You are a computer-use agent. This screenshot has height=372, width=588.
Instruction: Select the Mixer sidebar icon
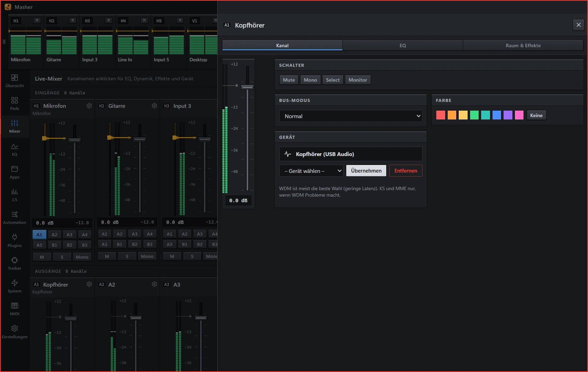(x=14, y=126)
